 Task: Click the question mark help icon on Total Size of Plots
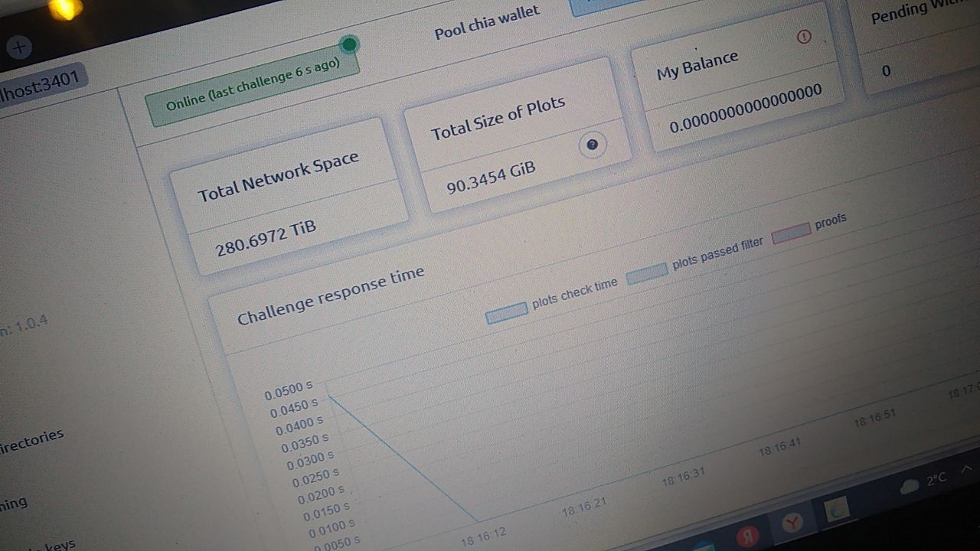click(x=592, y=145)
